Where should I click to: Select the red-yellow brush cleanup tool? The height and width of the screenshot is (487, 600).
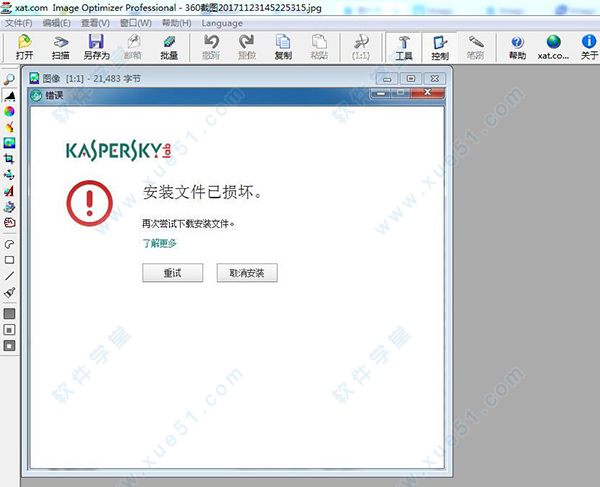pyautogui.click(x=9, y=127)
